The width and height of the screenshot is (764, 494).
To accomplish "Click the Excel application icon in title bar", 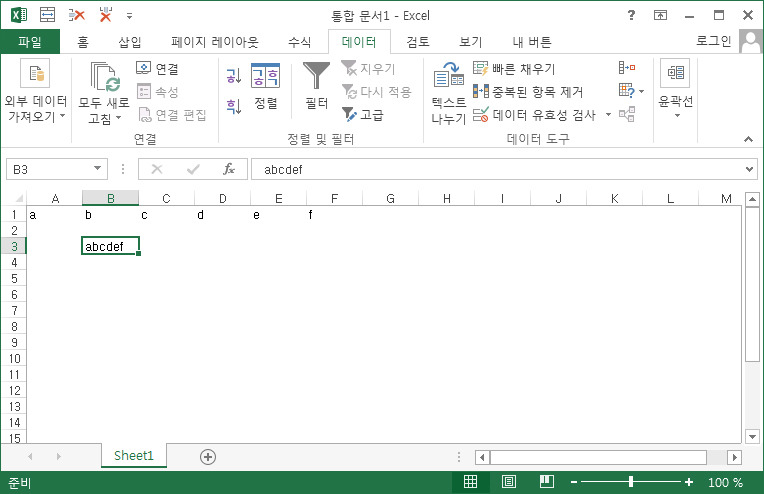I will click(19, 15).
